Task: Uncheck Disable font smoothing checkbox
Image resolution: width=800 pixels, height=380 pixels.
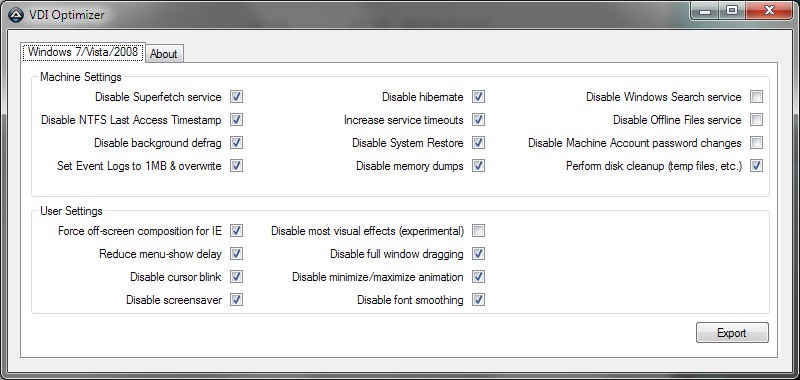Action: coord(478,300)
